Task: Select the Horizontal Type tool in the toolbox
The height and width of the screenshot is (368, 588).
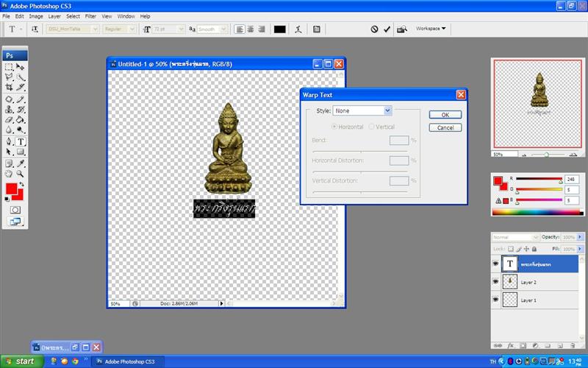Action: pyautogui.click(x=21, y=141)
